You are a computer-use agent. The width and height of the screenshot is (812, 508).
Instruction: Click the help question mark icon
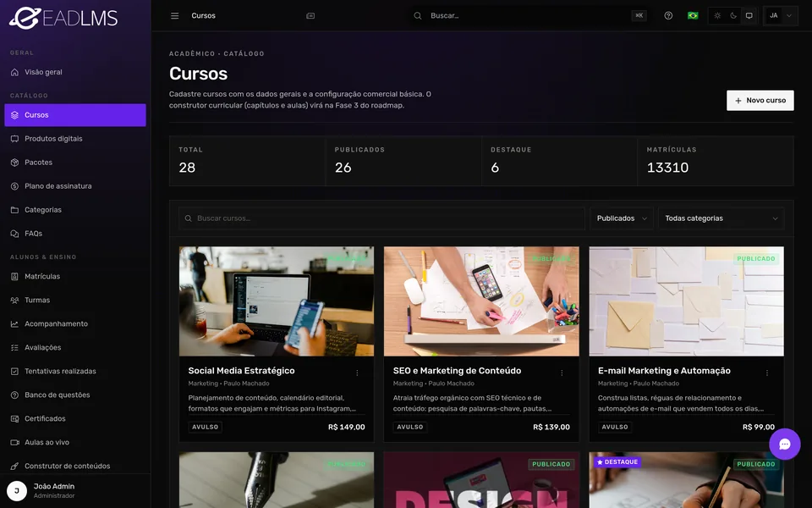point(668,15)
